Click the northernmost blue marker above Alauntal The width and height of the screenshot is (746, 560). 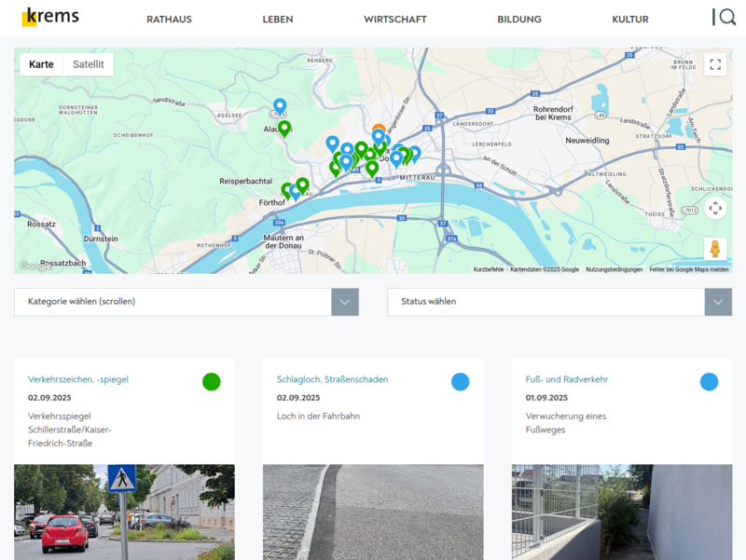[x=280, y=105]
